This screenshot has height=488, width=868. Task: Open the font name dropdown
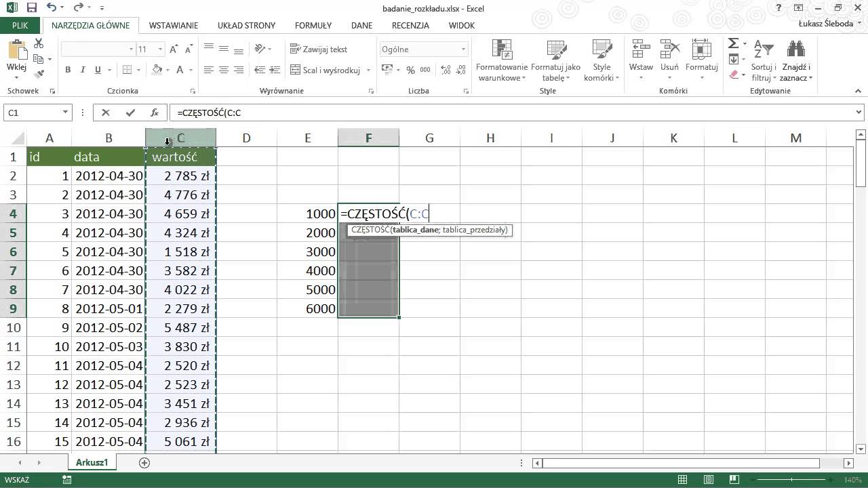(x=132, y=49)
